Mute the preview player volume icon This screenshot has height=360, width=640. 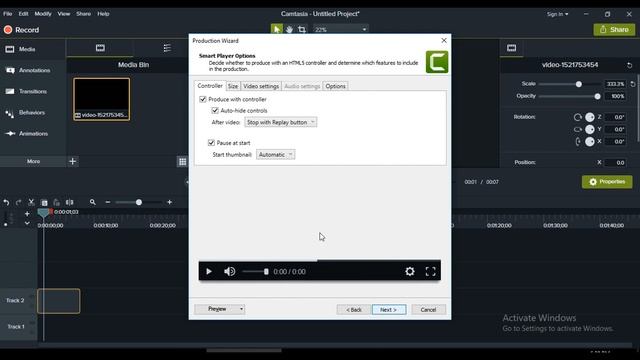[x=229, y=271]
